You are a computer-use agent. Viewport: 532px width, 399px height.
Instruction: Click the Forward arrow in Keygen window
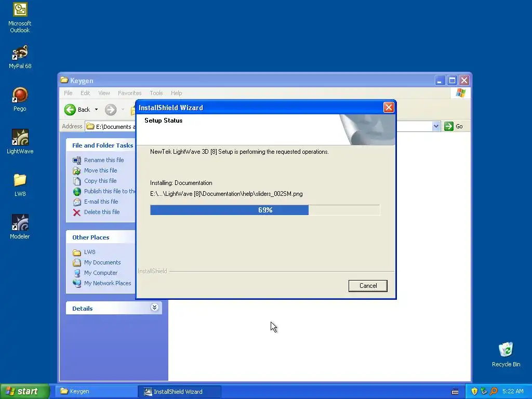(111, 110)
